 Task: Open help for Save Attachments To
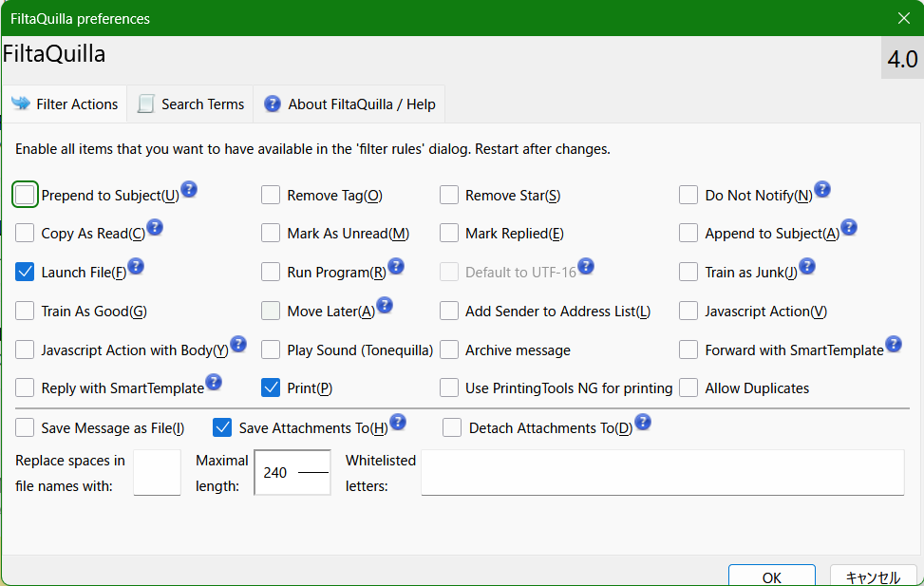coord(398,421)
